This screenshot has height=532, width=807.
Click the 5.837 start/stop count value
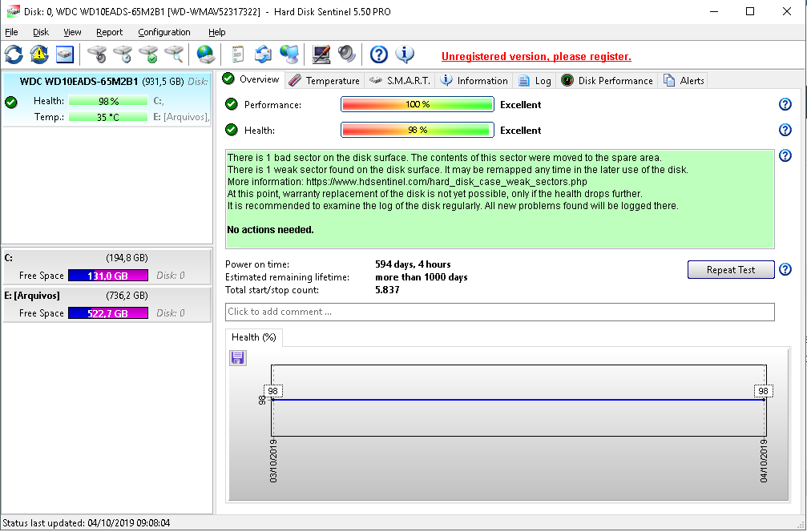[x=387, y=290]
